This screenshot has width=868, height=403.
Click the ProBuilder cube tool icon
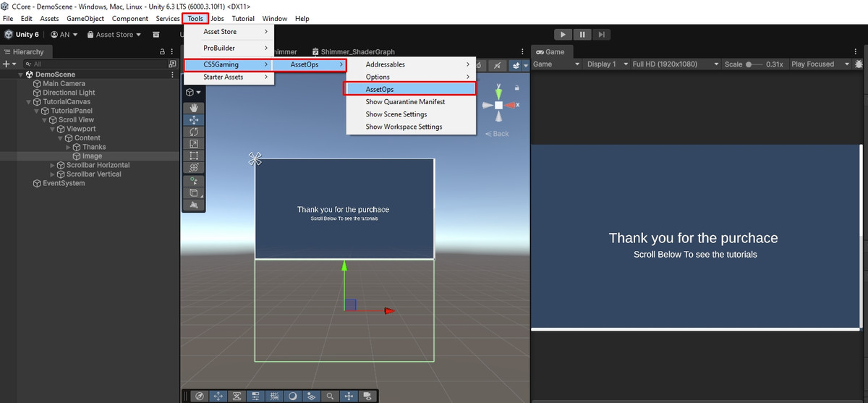(x=194, y=193)
